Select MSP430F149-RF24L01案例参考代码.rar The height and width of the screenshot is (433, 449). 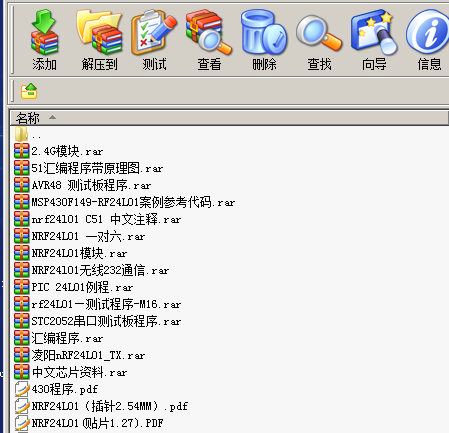[125, 202]
